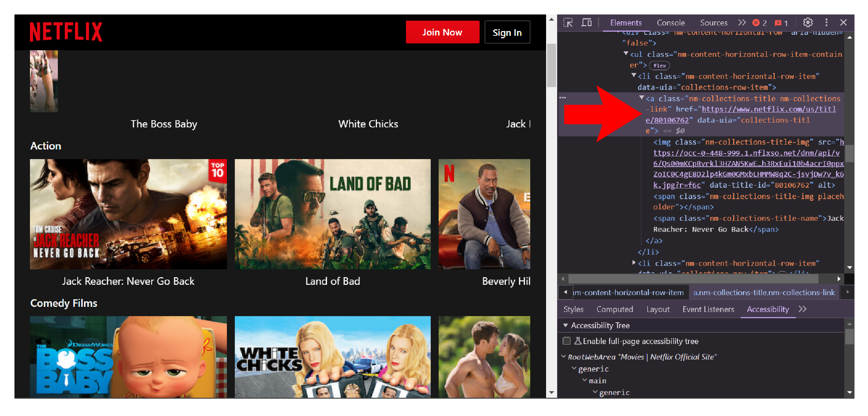Open the DevTools three-dot menu

point(826,23)
